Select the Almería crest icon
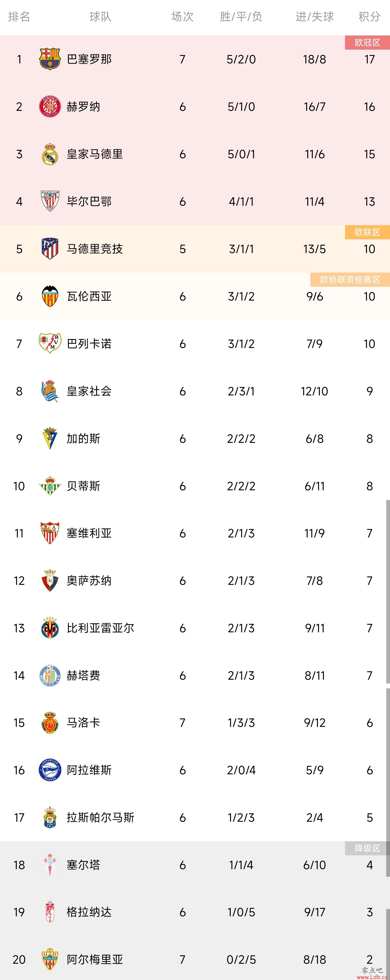 point(50,959)
